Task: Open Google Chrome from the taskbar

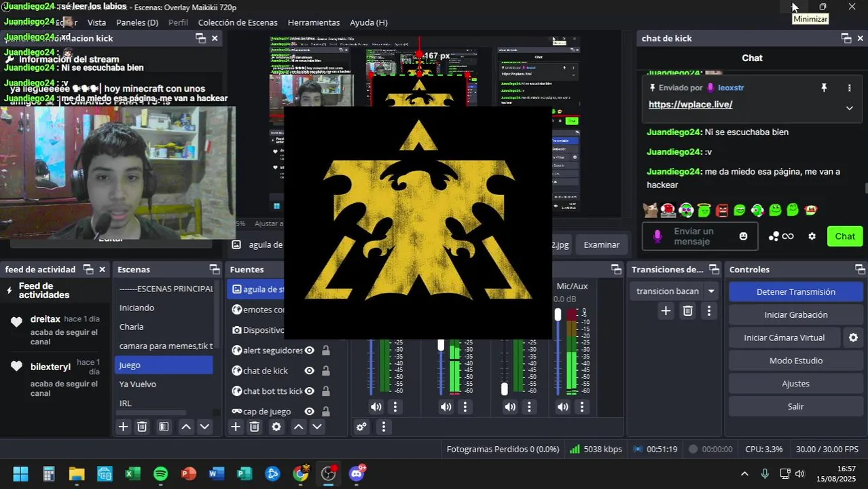Action: [300, 473]
